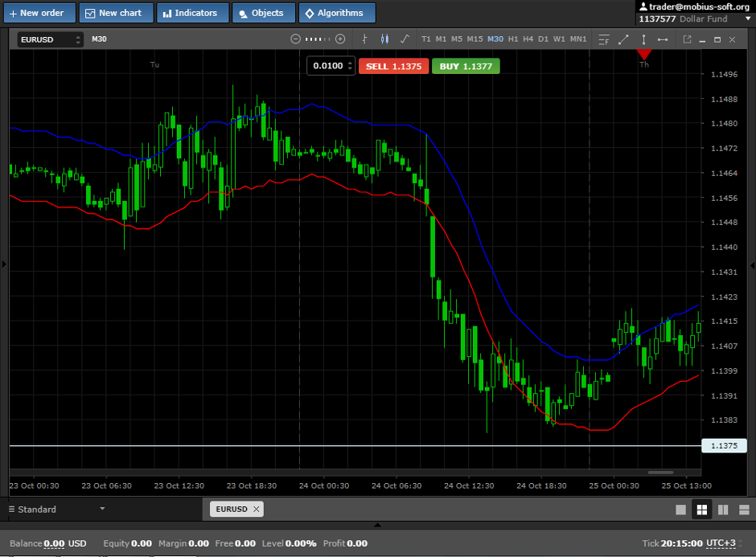Expand the left side panel arrow
Image resolution: width=756 pixels, height=557 pixels.
[4, 264]
